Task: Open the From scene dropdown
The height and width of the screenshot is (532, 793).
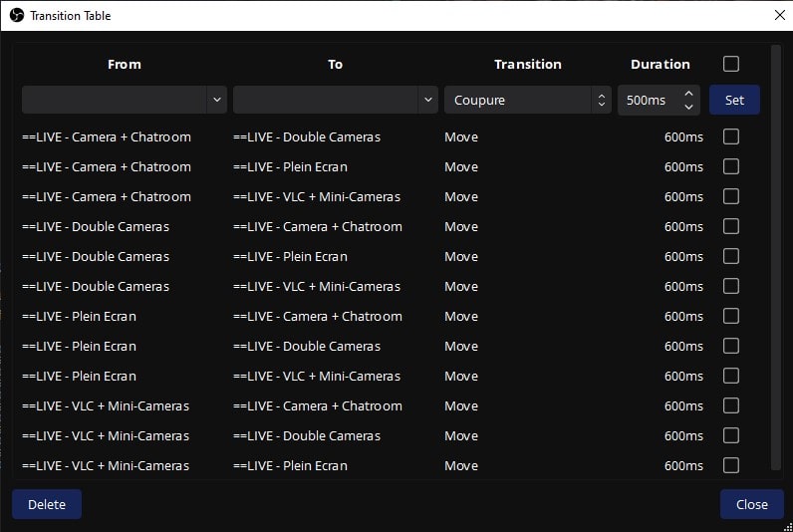Action: 124,100
